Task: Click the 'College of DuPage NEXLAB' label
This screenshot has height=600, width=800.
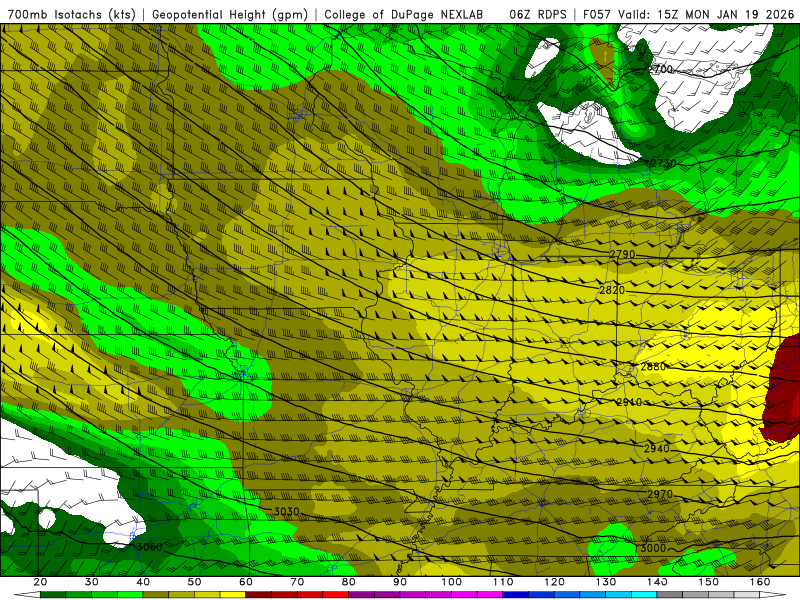Action: 404,14
